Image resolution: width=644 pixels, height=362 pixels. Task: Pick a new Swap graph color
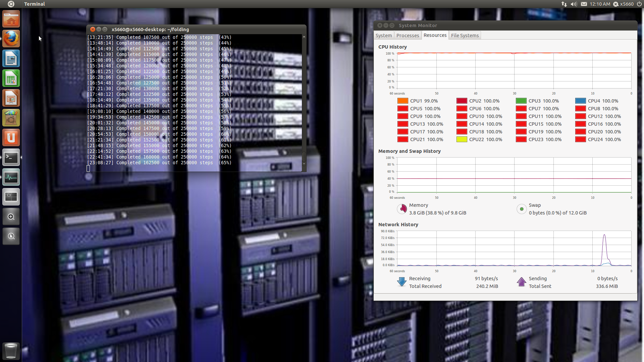522,209
